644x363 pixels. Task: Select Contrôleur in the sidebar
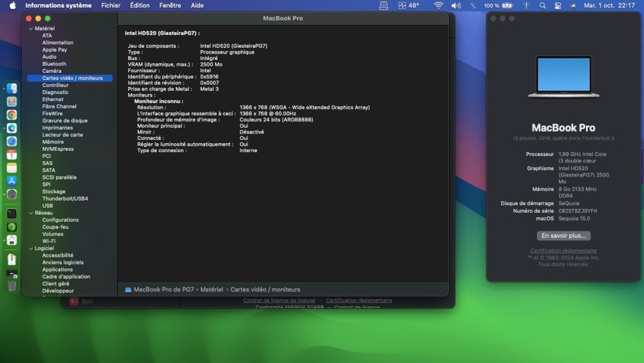55,85
